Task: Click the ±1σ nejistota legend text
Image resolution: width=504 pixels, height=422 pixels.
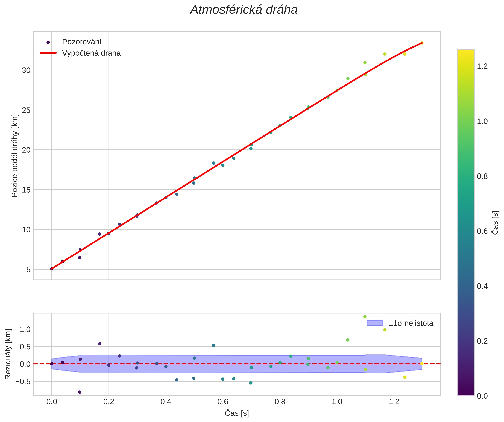Action: [x=411, y=323]
